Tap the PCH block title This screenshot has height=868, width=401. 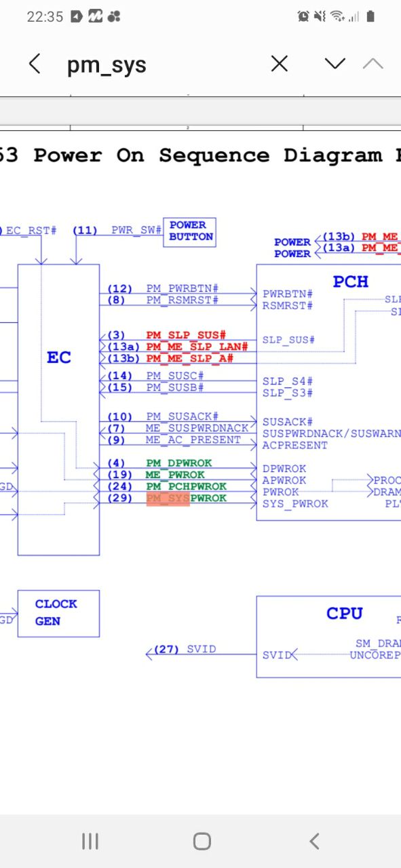(350, 281)
